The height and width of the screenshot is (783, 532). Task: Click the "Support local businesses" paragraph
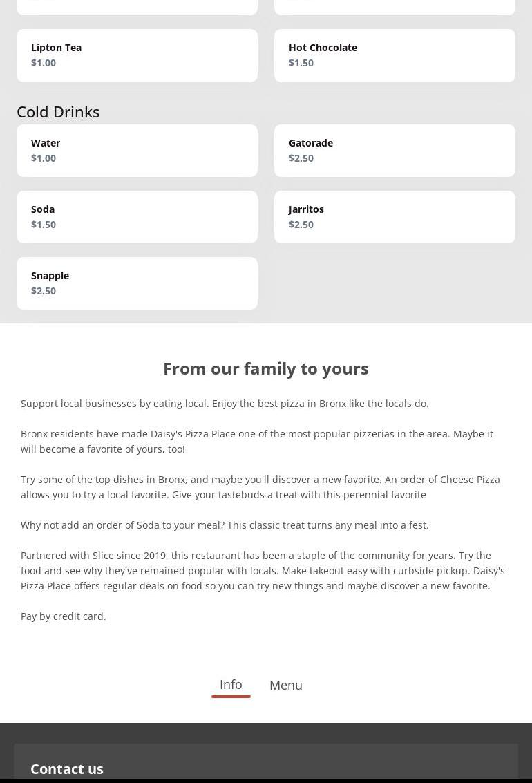tap(225, 404)
